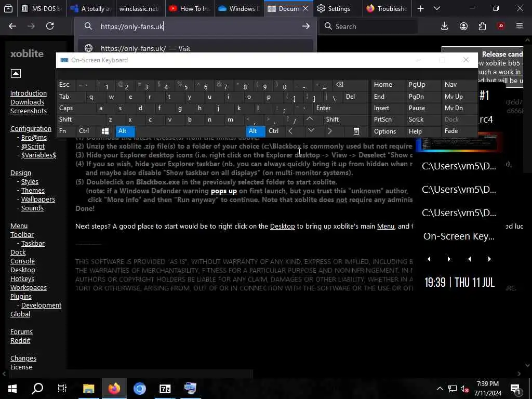Click the Firefox back arrow
This screenshot has width=532, height=399.
(x=12, y=26)
